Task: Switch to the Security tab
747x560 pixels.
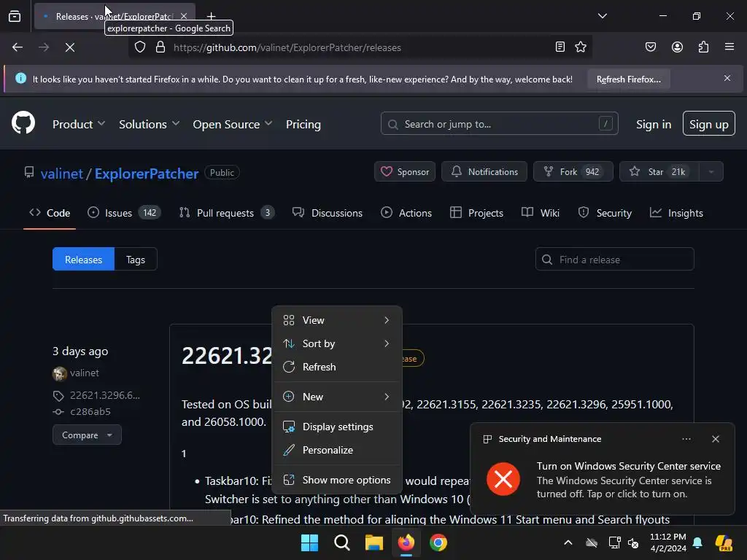Action: pos(605,213)
